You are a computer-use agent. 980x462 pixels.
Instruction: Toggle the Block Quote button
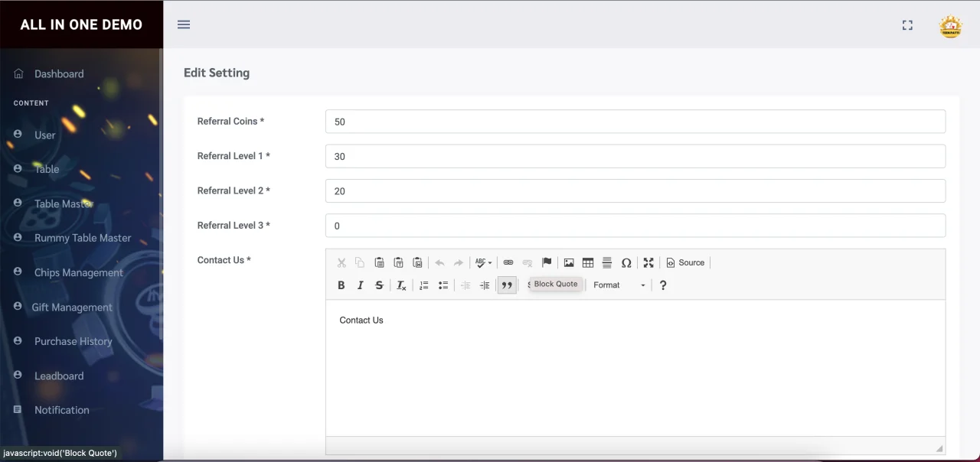[x=507, y=285]
